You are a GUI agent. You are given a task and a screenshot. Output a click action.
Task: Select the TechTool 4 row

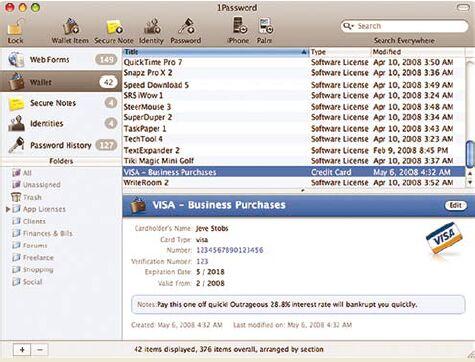click(294, 139)
